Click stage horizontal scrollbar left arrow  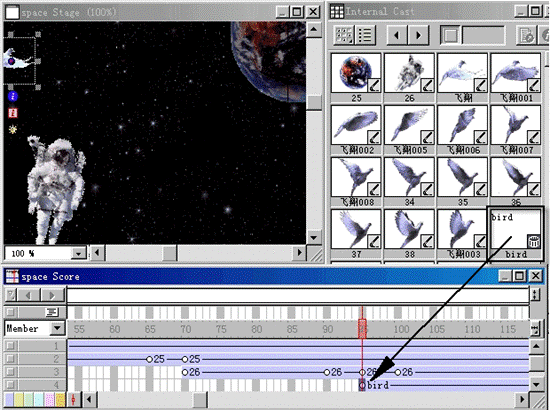[97, 253]
